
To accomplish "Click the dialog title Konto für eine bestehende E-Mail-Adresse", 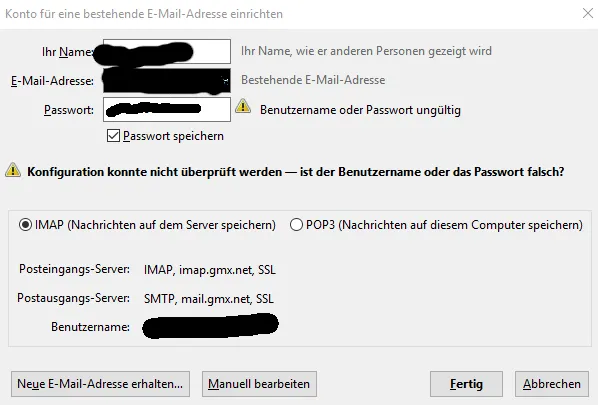I will point(144,14).
